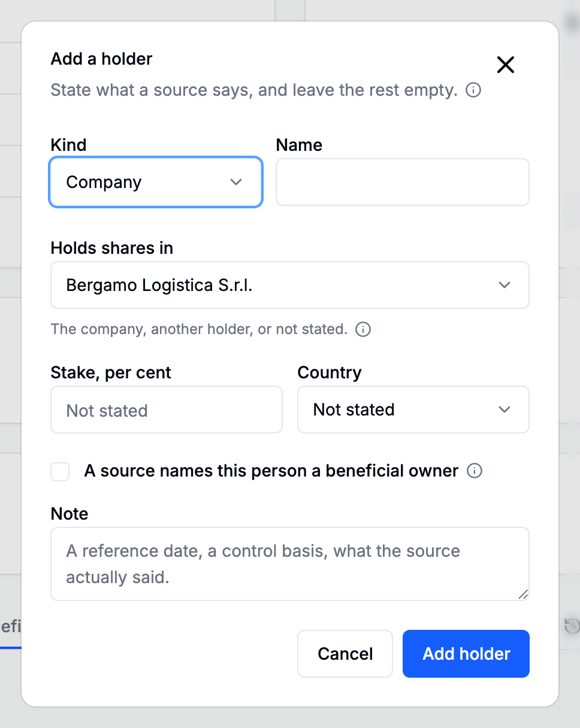Open the Country dropdown set to Not stated
580x728 pixels.
pyautogui.click(x=413, y=409)
